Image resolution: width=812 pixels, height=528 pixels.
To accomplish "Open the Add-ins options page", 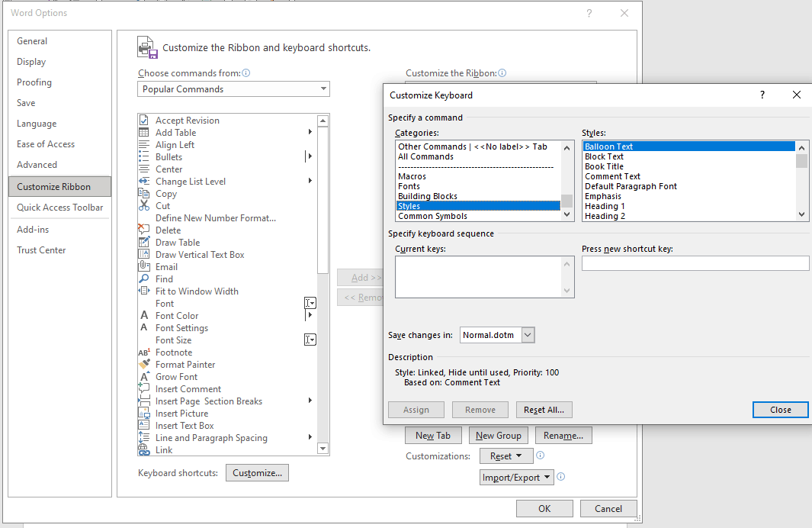I will pos(59,229).
